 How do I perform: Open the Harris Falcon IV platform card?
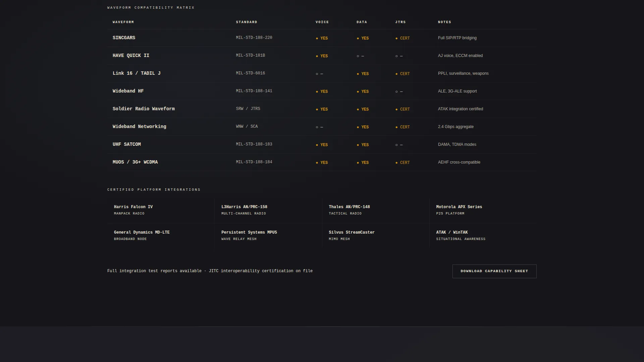coord(161,210)
